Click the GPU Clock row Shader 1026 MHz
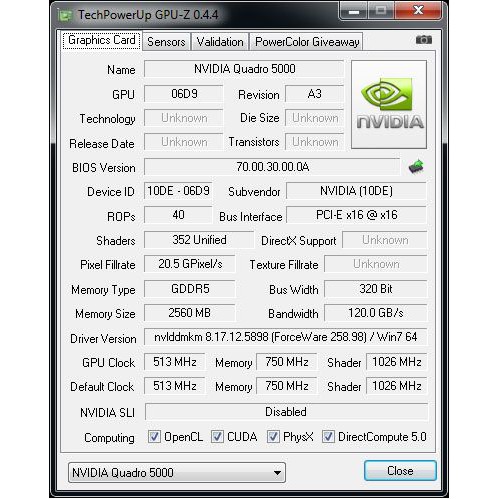 coord(397,362)
